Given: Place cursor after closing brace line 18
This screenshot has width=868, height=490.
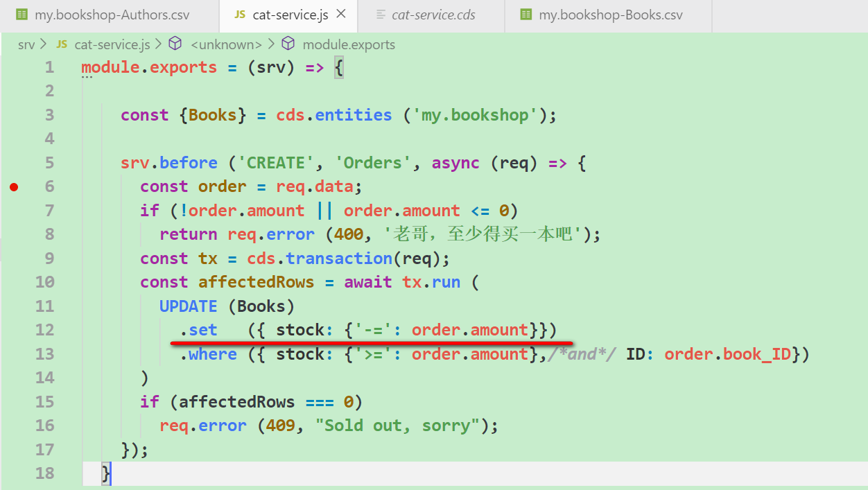Looking at the screenshot, I should coord(112,473).
